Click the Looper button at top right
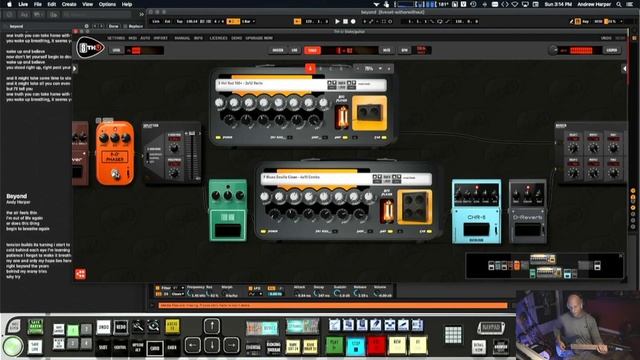Image resolution: width=640 pixels, height=360 pixels. (611, 50)
